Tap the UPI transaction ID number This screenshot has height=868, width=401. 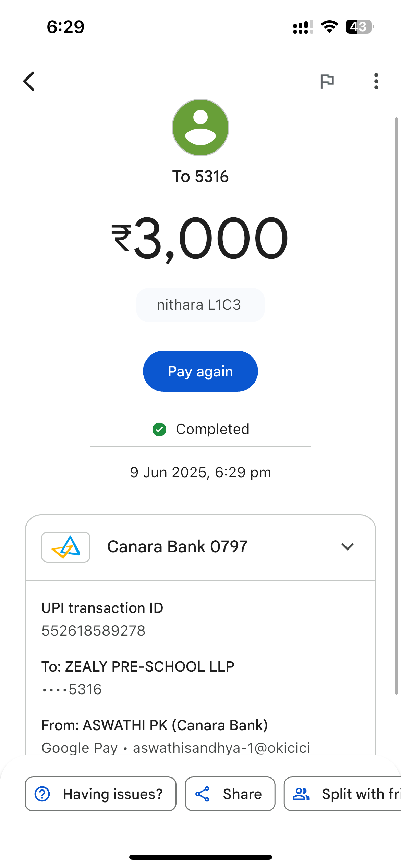94,631
